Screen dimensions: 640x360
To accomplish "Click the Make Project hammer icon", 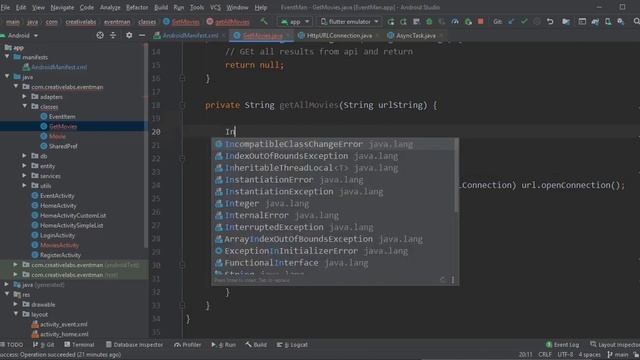I will (264, 21).
